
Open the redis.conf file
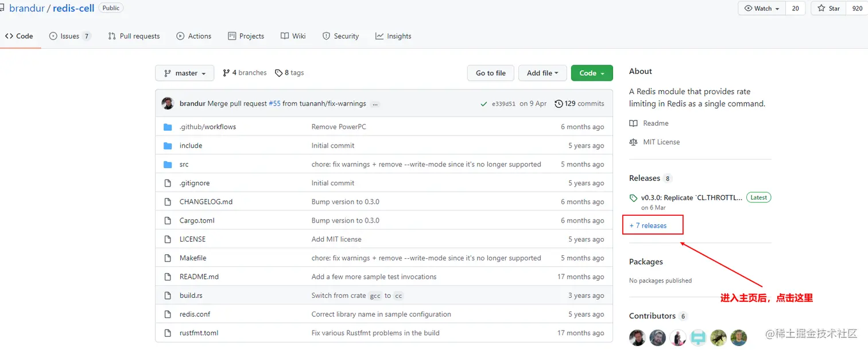click(196, 314)
